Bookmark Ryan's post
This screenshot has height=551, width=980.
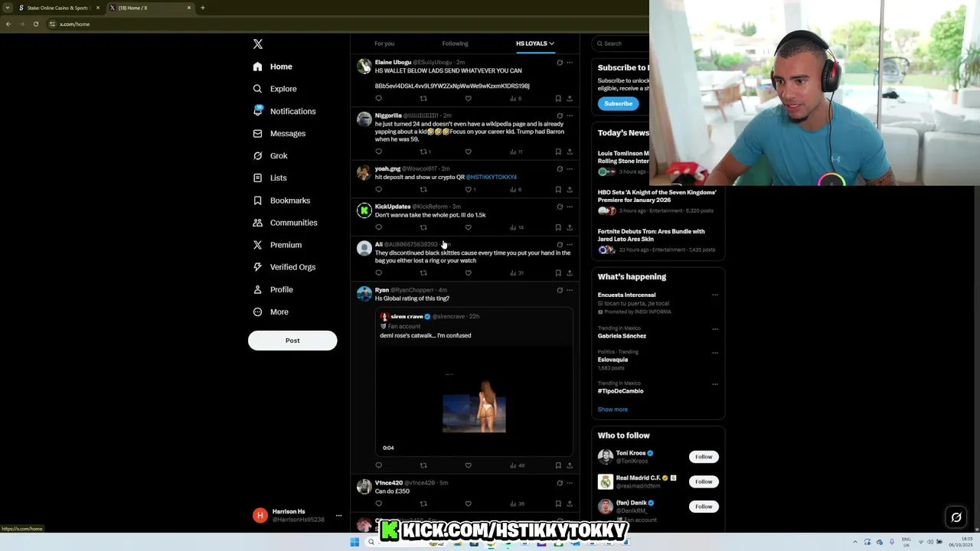[x=558, y=465]
